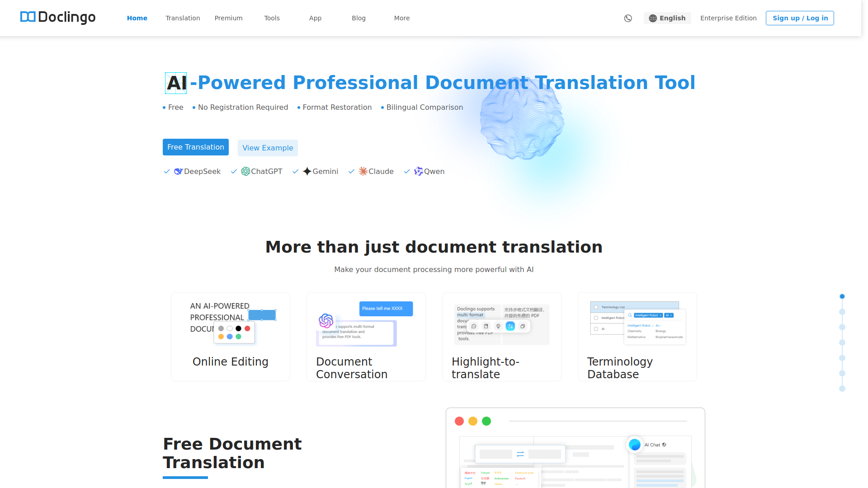Viewport: 868px width, 488px height.
Task: Click the checkmark beside Gemini
Action: coord(296,171)
